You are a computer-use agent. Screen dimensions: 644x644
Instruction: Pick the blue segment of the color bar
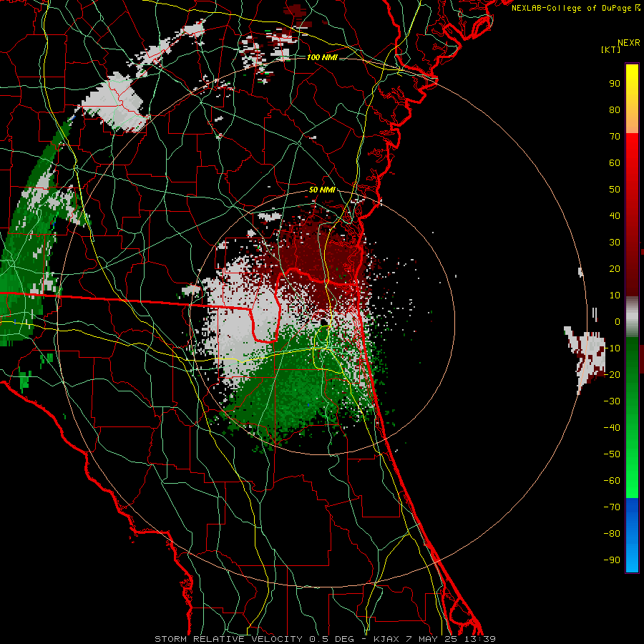point(632,535)
